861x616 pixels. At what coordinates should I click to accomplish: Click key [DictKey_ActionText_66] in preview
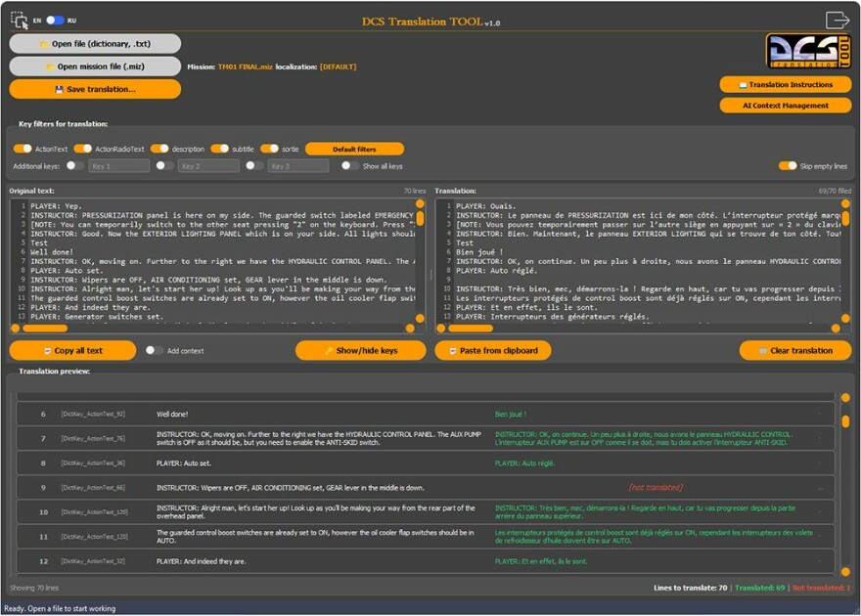coord(93,487)
